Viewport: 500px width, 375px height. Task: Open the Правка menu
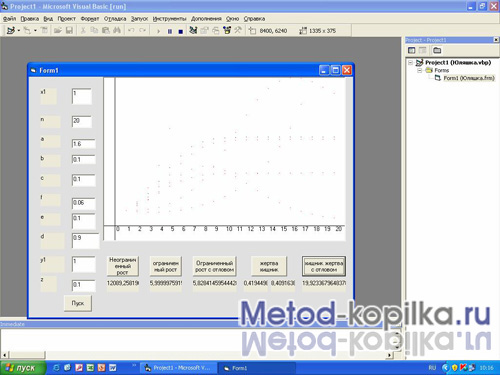pos(30,19)
